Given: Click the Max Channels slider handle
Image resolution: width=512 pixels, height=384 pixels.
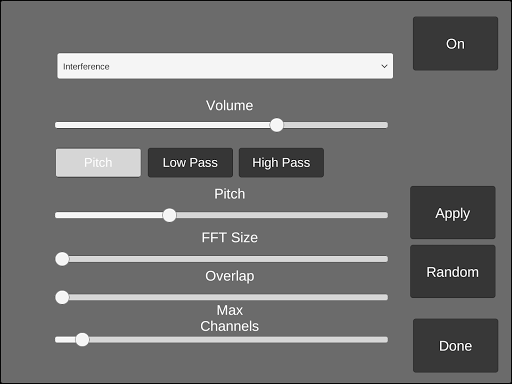Looking at the screenshot, I should pos(82,340).
